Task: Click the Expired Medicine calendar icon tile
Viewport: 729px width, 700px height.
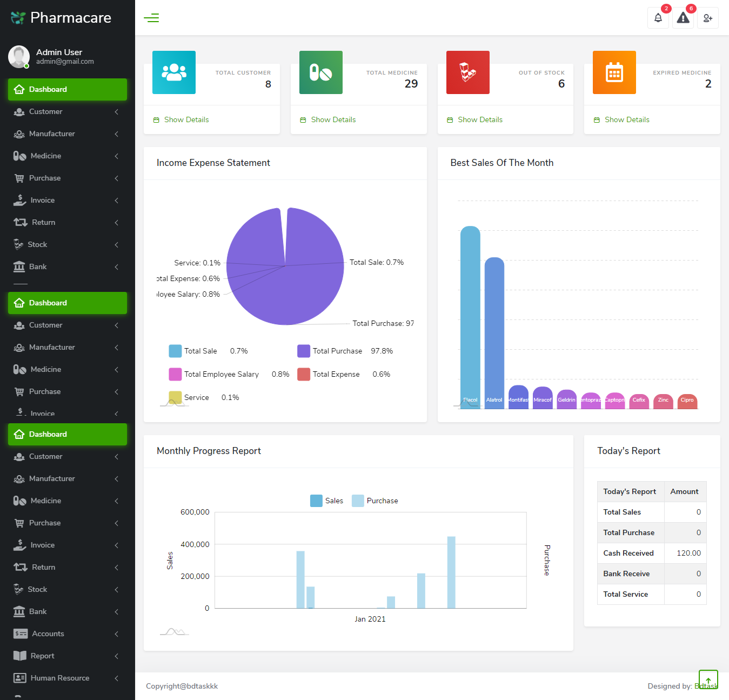Action: pyautogui.click(x=614, y=72)
